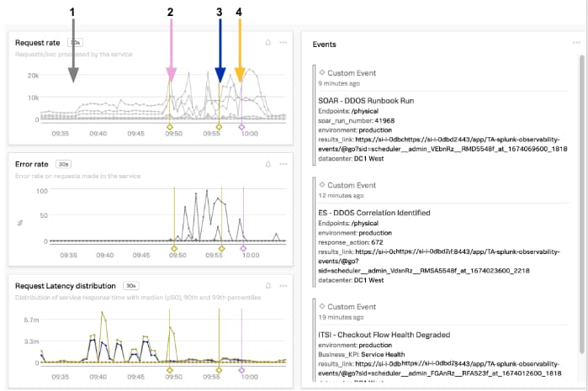Click the diamond icon of the 12 minutes ago Custom Event

click(x=321, y=184)
